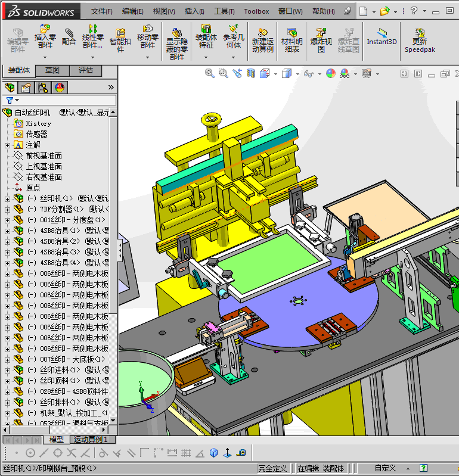Open the 文件(F) menu
The image size is (459, 476).
tap(101, 11)
